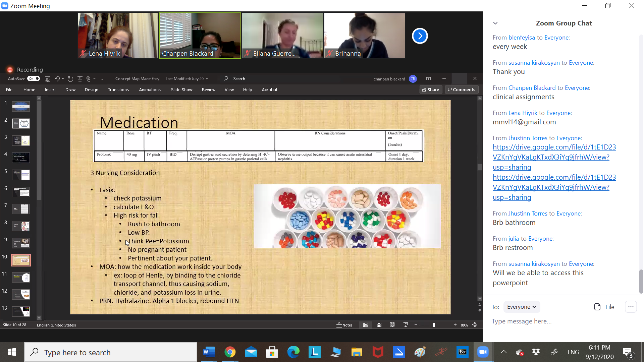This screenshot has width=644, height=362.
Task: Open more chat options ellipsis
Action: pos(631,307)
